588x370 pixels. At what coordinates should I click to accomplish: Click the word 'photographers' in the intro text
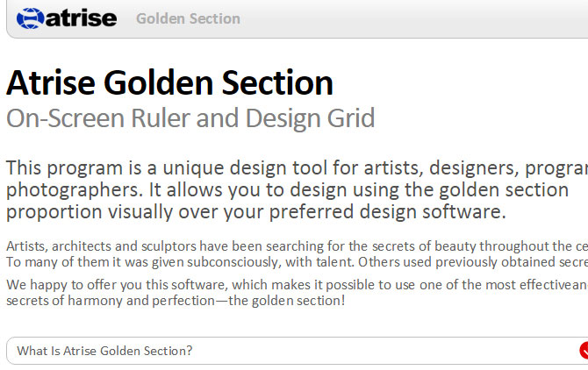tap(75, 190)
